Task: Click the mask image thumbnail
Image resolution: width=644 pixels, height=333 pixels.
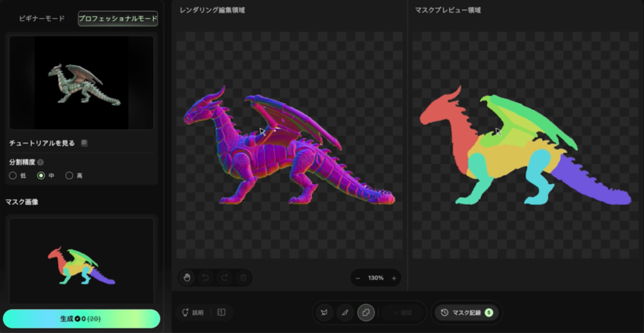Action: click(x=81, y=261)
